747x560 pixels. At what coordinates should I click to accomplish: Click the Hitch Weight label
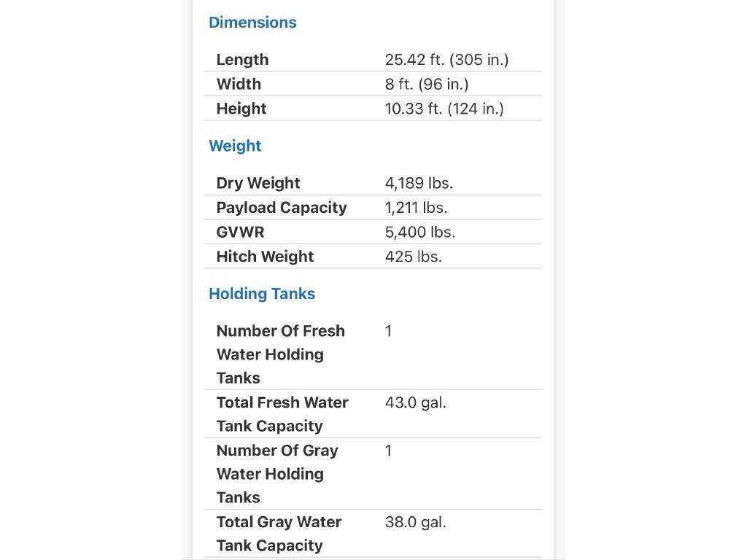click(265, 257)
